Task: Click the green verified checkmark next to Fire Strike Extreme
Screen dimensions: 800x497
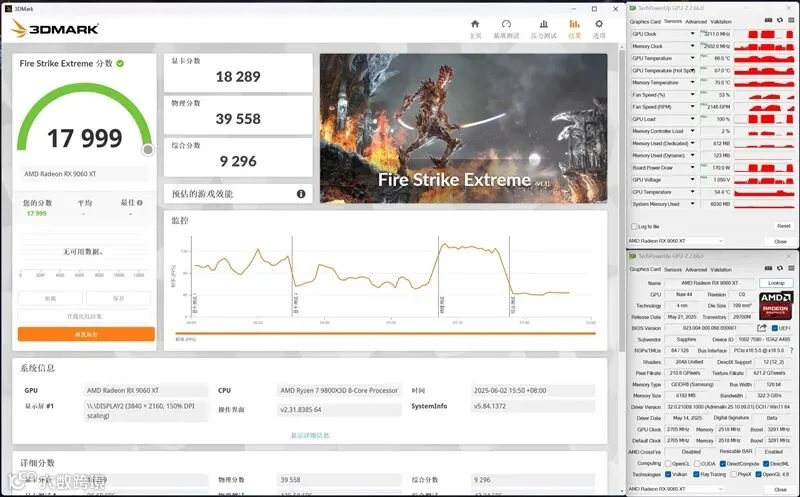Action: pos(120,63)
